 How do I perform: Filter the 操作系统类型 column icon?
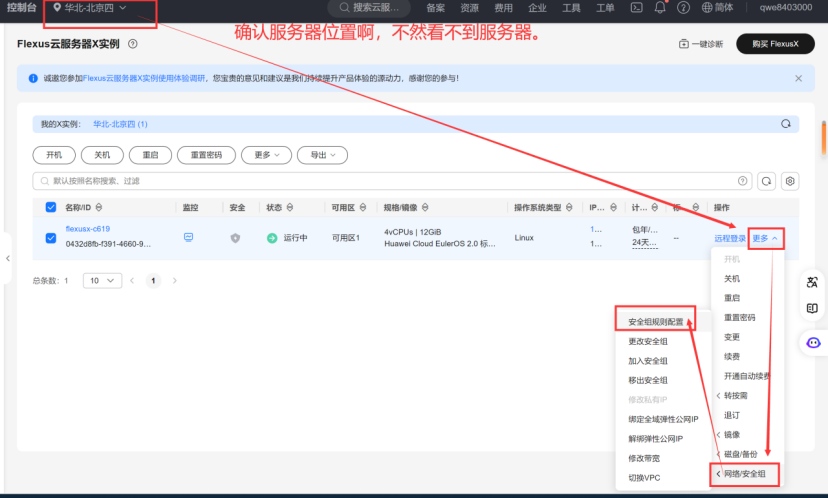click(569, 208)
